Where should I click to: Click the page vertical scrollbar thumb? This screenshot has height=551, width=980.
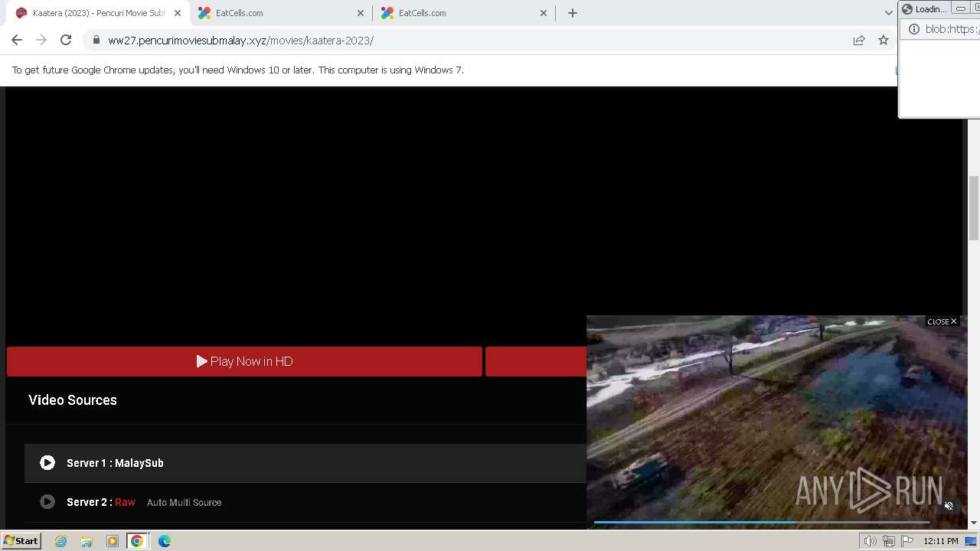coord(974,208)
